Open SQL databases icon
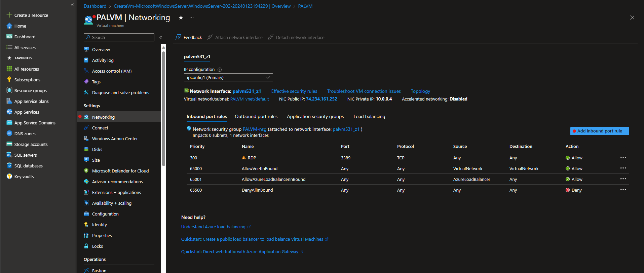 click(9, 166)
